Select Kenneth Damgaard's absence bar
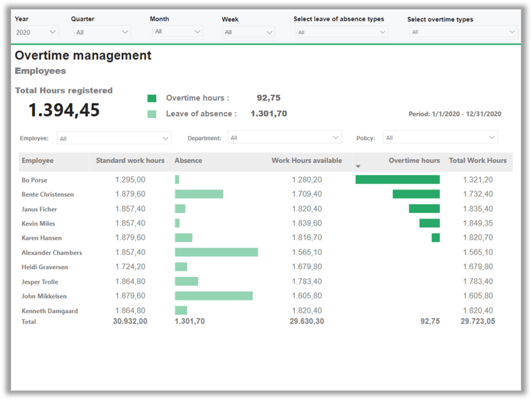Screen dimensions: 532x400 pyautogui.click(x=181, y=310)
